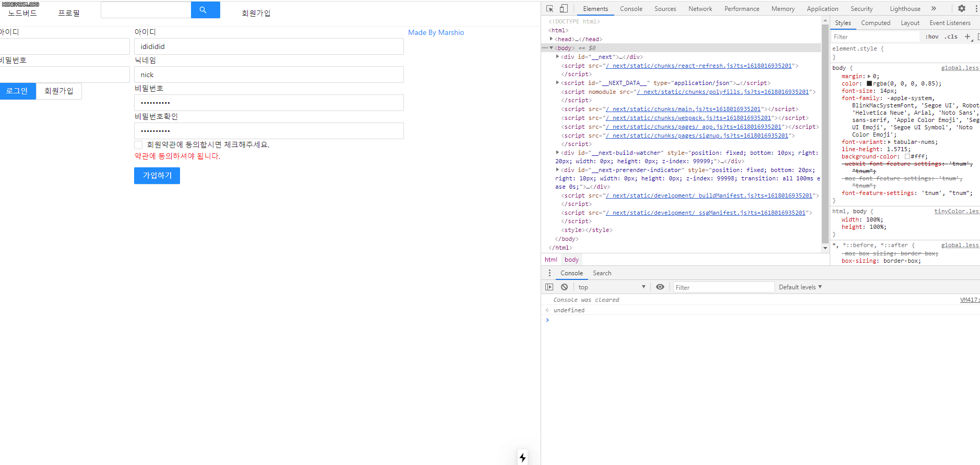Click the 회원가입 button beside login
The height and width of the screenshot is (465, 980).
59,91
